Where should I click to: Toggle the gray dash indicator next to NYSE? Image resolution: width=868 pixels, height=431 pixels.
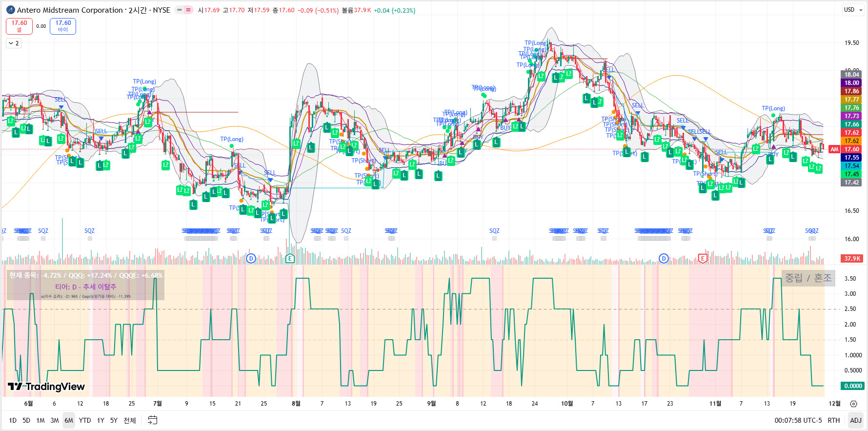pos(179,10)
